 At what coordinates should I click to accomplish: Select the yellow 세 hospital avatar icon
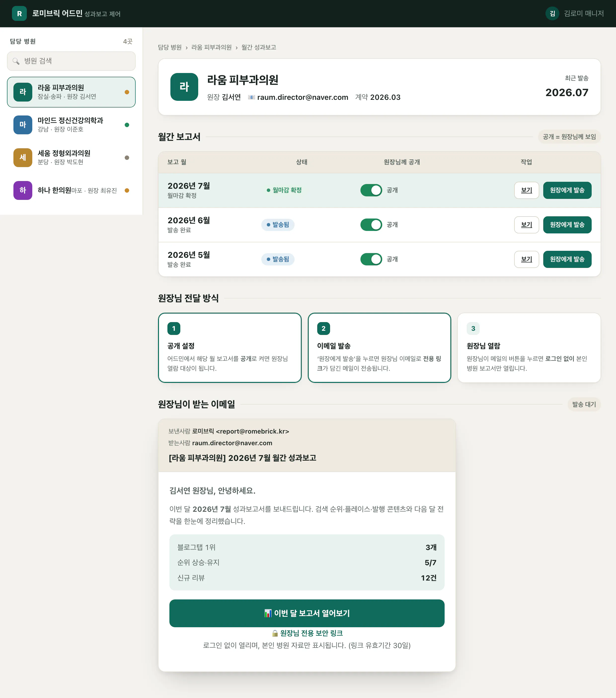click(23, 158)
